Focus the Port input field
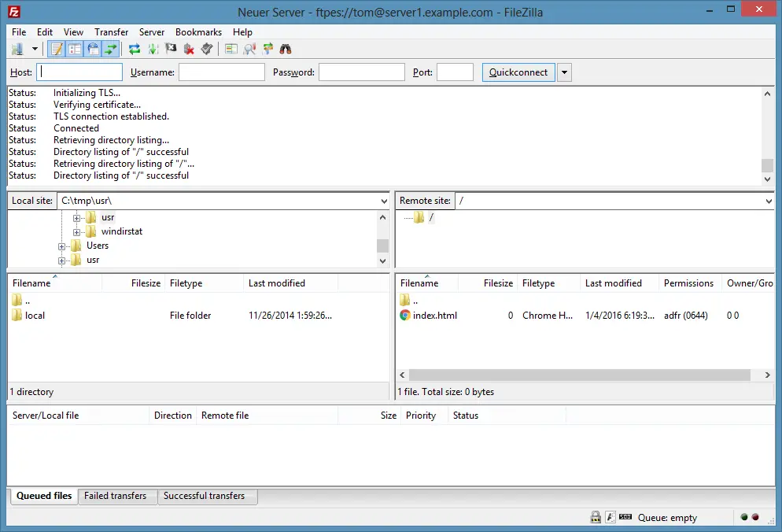The image size is (782, 532). (x=455, y=72)
